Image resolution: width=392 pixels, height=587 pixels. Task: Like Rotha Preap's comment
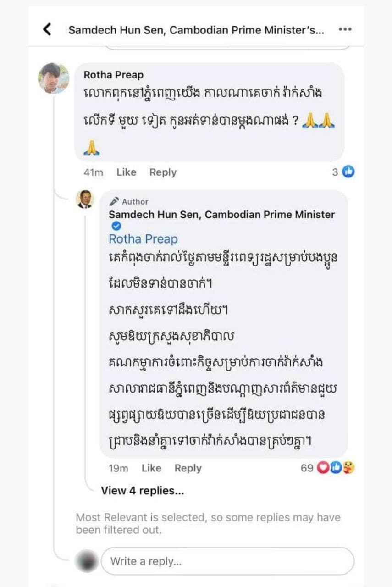[126, 172]
